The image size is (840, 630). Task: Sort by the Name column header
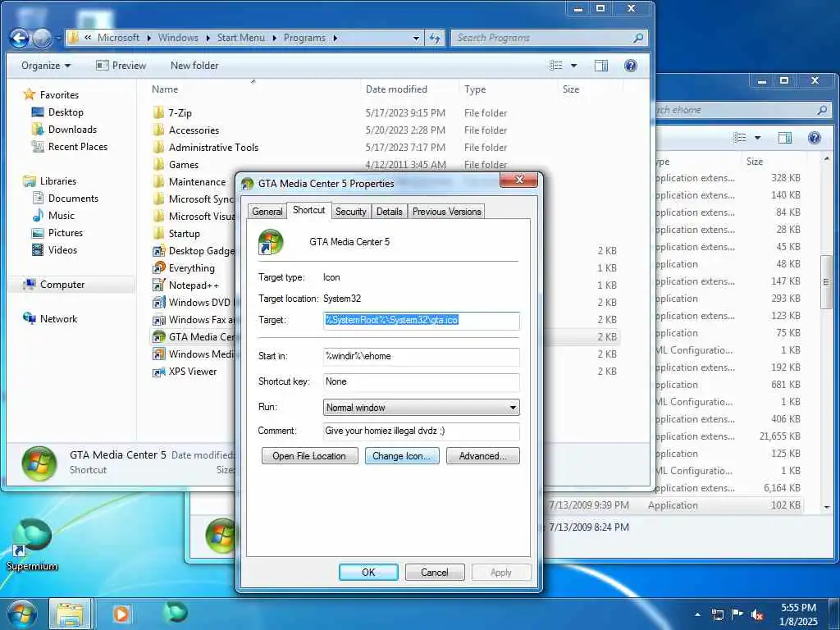click(164, 89)
